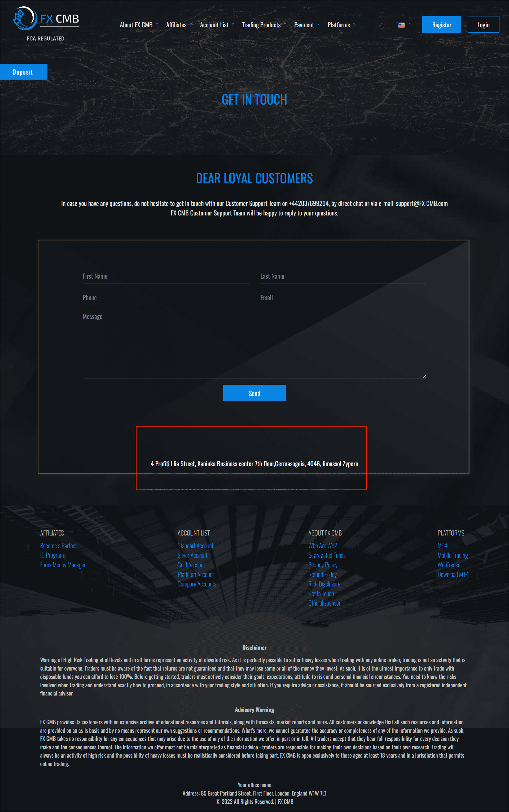Click the Login button
The height and width of the screenshot is (812, 509).
tap(483, 24)
